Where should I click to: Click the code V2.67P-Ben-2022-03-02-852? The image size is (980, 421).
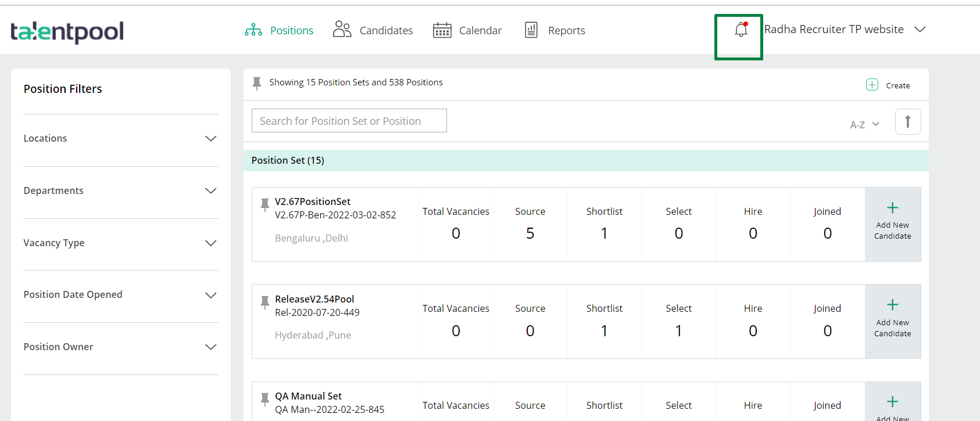pyautogui.click(x=335, y=215)
